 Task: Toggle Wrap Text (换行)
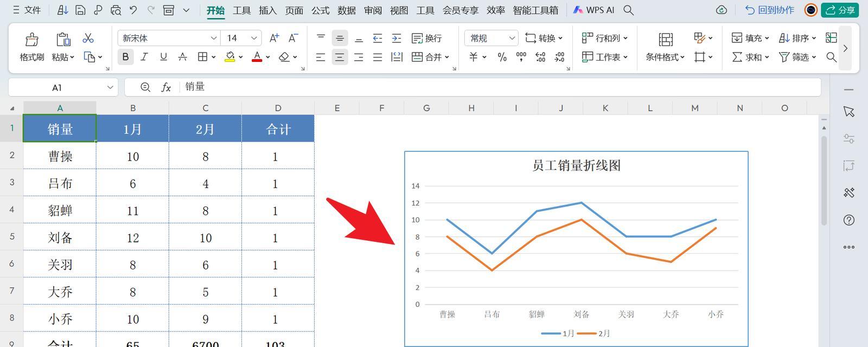point(426,38)
